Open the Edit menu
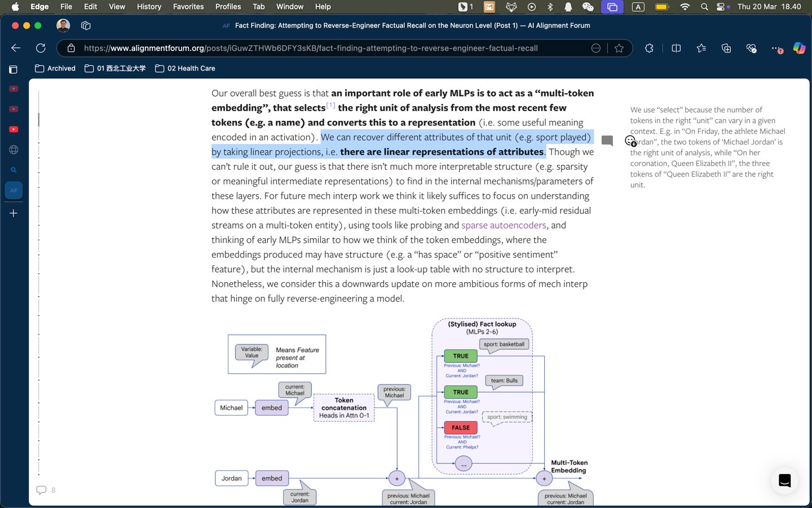 (x=90, y=7)
